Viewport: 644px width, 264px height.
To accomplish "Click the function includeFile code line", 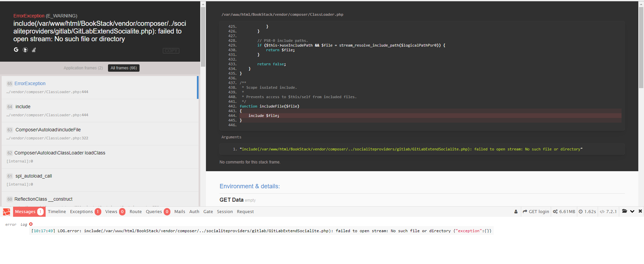I will click(269, 106).
